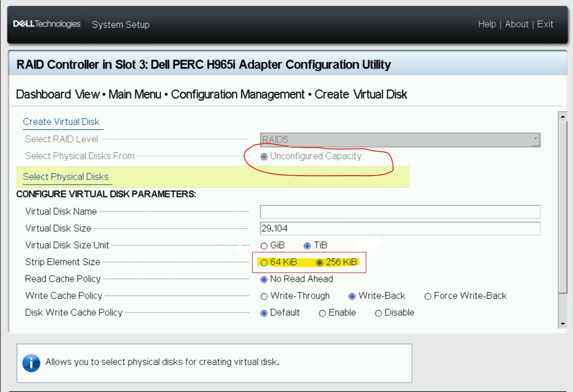Open the Select Physical Disks link

[65, 177]
